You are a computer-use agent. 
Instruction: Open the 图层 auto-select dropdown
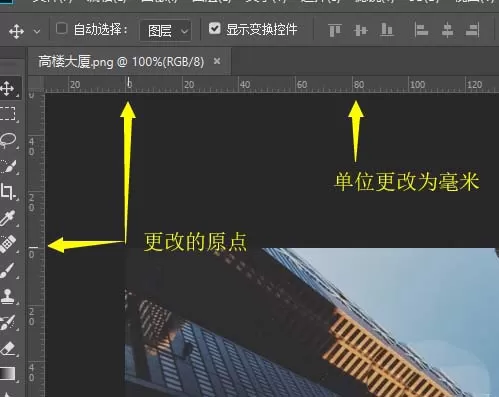(x=166, y=31)
